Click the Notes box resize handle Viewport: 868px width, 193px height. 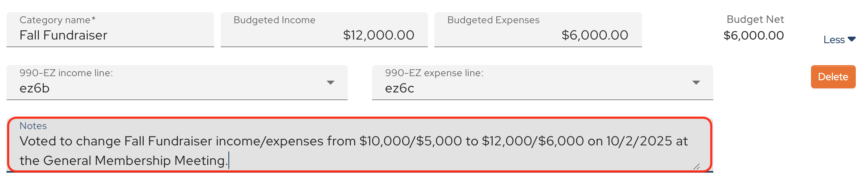[x=697, y=166]
